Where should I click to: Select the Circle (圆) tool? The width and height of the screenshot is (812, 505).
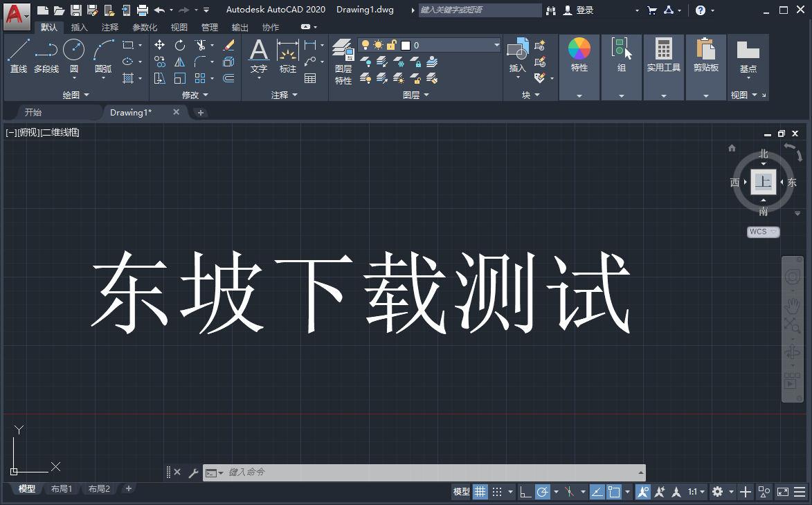pyautogui.click(x=73, y=50)
